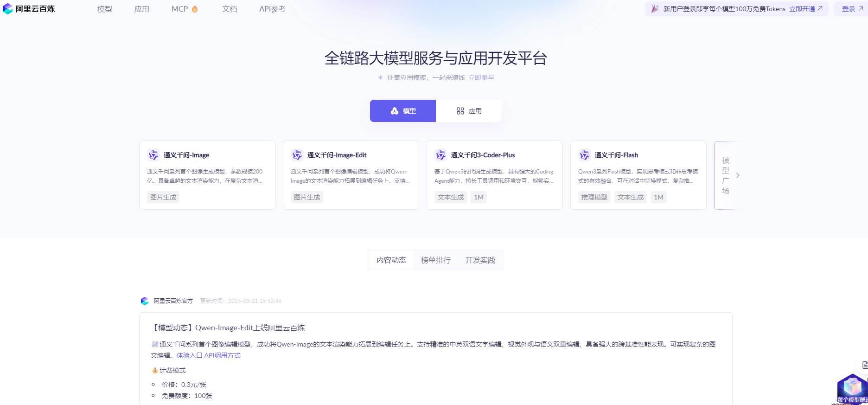Open the API参考 navigation item
This screenshot has height=405, width=868.
[272, 9]
